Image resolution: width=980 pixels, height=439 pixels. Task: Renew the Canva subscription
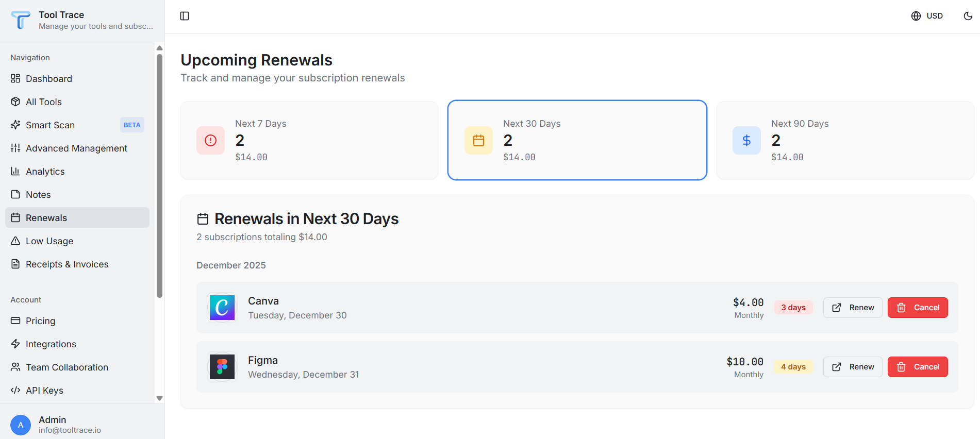click(853, 308)
